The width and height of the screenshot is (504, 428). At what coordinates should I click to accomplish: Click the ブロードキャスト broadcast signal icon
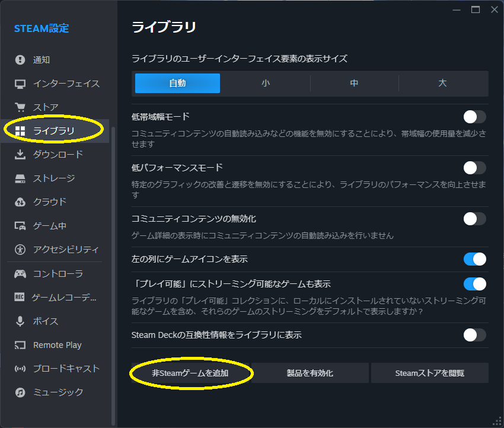point(20,369)
